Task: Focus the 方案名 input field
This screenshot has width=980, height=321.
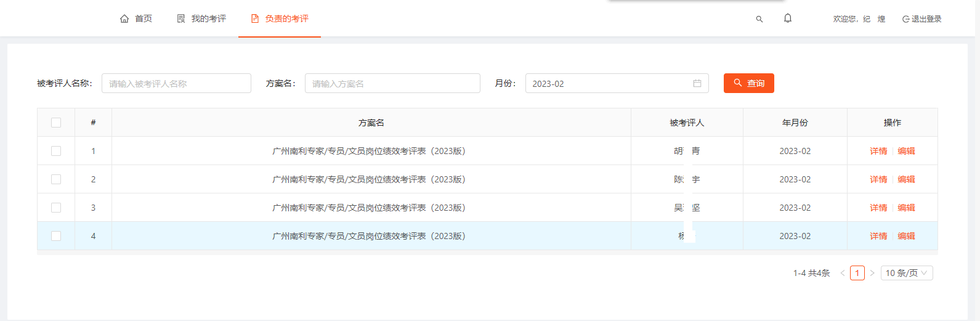Action: [x=392, y=83]
